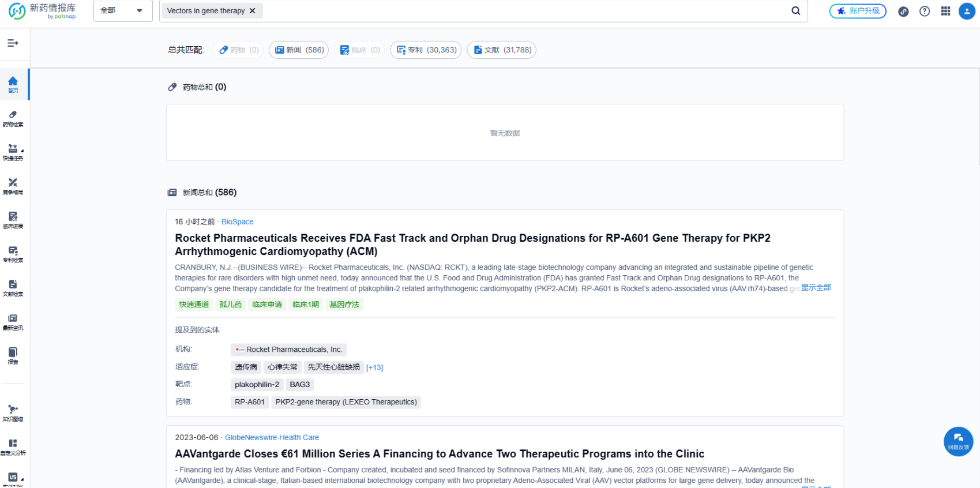Open 专利检索 in the sidebar

[x=13, y=254]
